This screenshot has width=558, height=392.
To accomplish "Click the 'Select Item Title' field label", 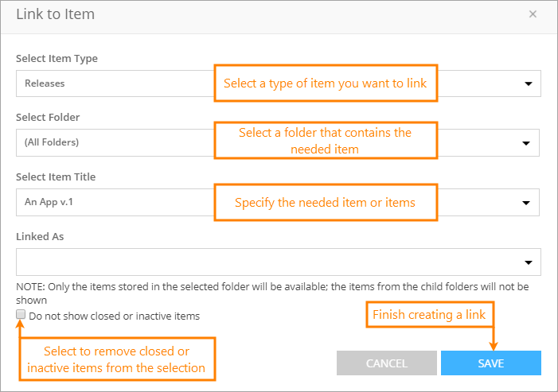I will (56, 177).
